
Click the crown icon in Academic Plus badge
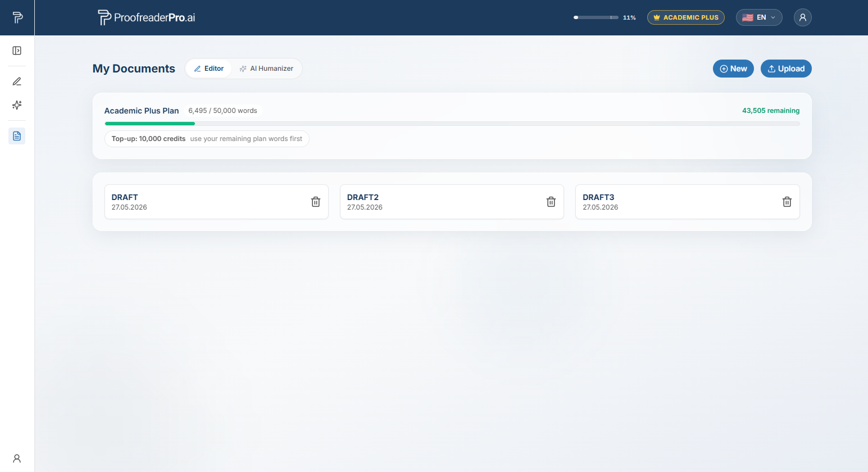tap(657, 17)
